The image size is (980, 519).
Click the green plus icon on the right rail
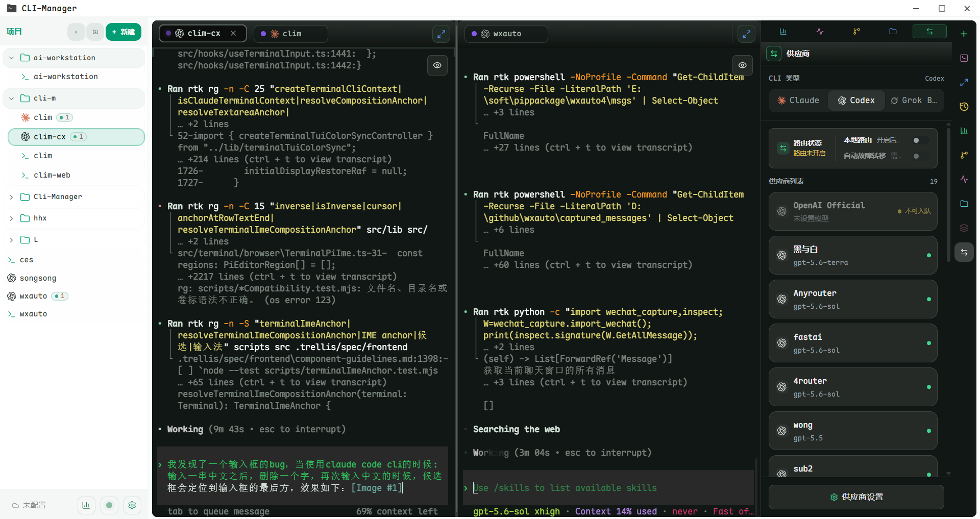[x=964, y=34]
